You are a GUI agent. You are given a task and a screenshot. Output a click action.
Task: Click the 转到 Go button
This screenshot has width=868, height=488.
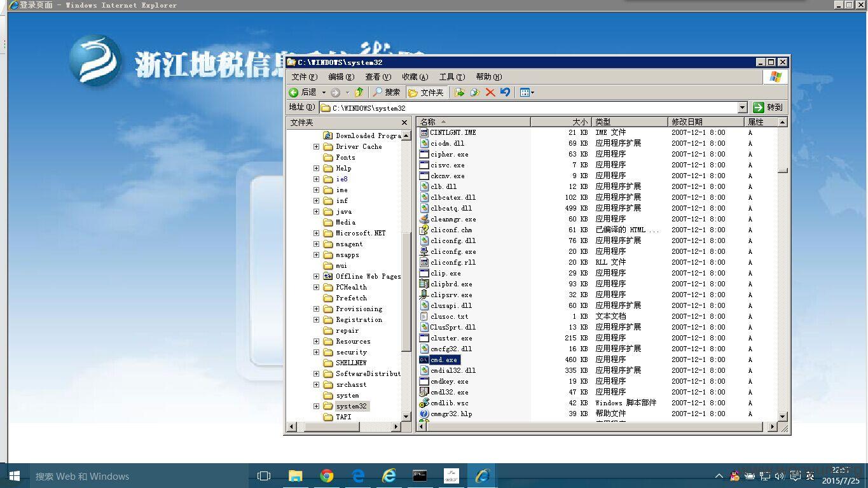(x=768, y=108)
